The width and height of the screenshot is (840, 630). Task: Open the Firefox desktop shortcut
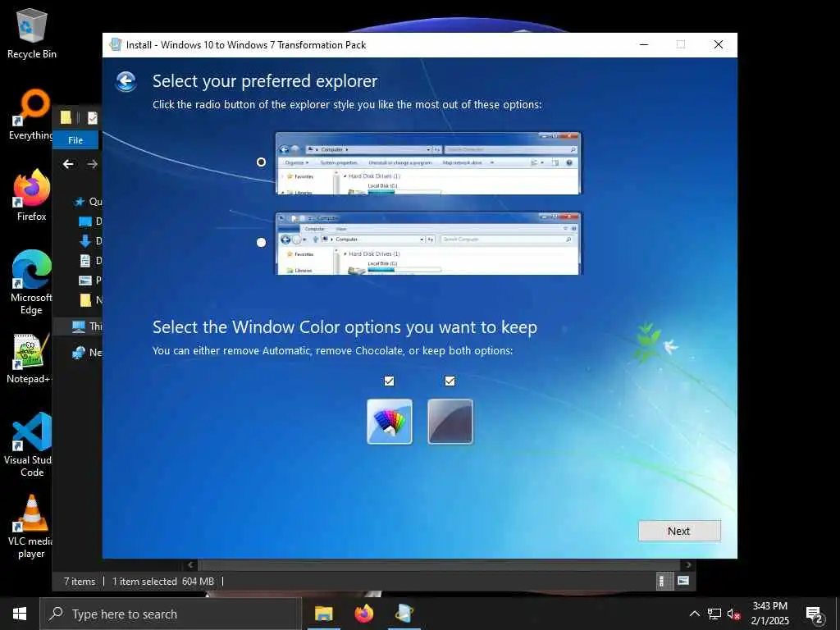pos(32,196)
